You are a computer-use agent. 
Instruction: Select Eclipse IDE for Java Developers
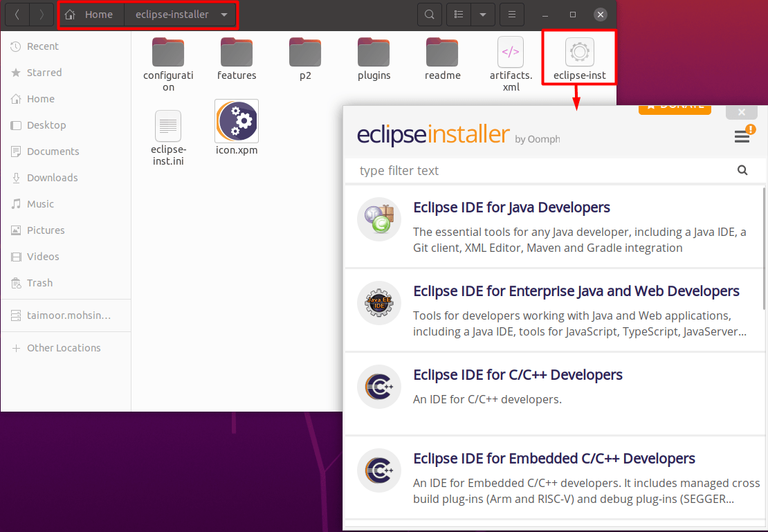(x=554, y=227)
